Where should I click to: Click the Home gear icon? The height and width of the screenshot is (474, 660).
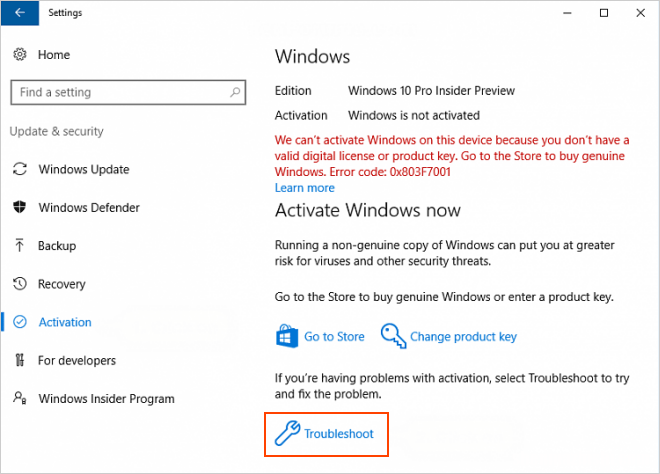pyautogui.click(x=19, y=55)
